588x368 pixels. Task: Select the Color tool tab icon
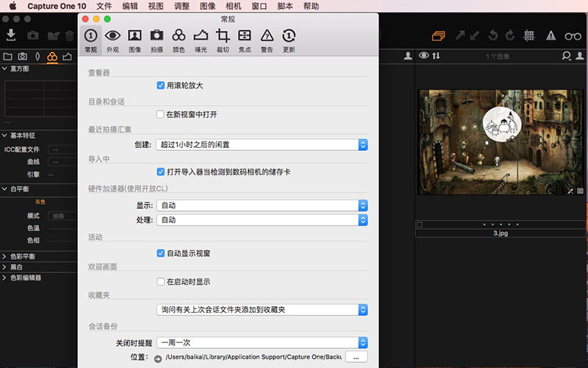pyautogui.click(x=52, y=57)
